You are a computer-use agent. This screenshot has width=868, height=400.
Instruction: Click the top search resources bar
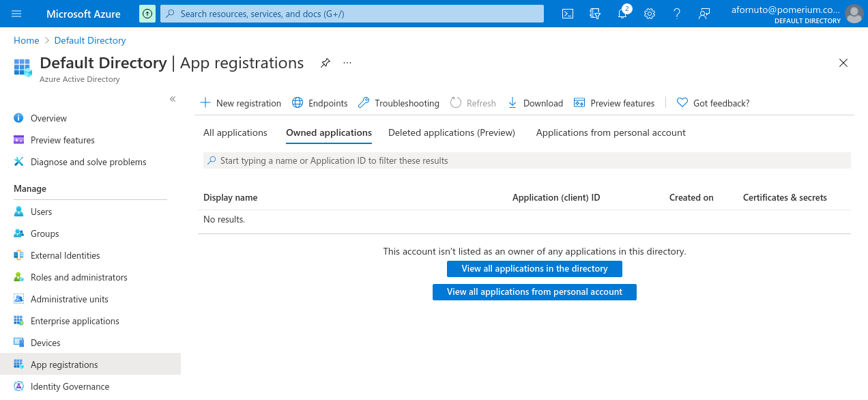(x=352, y=14)
